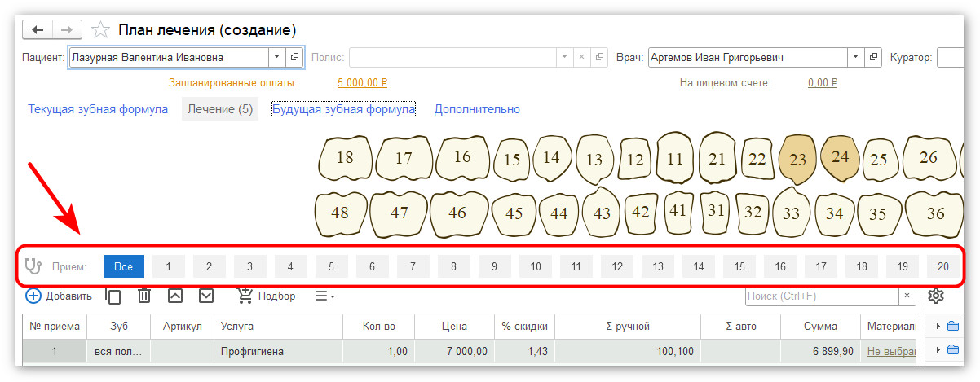
Task: Open settings gear beside search field
Action: tap(936, 296)
